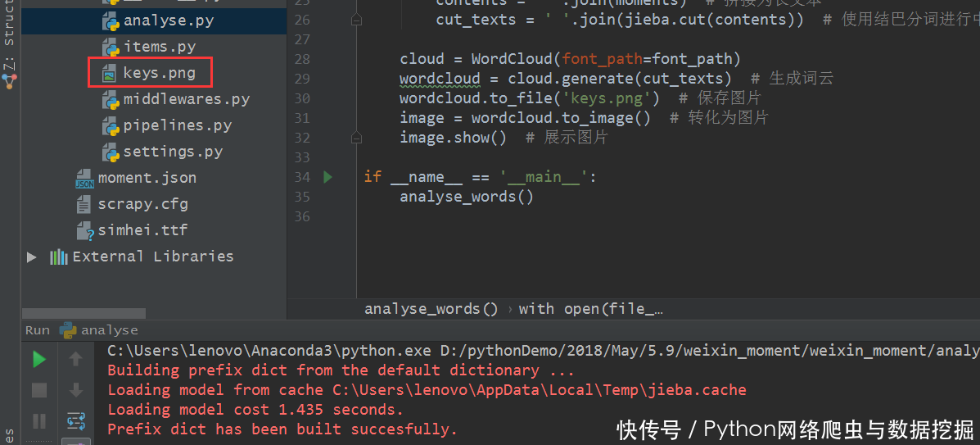Click the pause output icon in Run panel

tap(39, 421)
